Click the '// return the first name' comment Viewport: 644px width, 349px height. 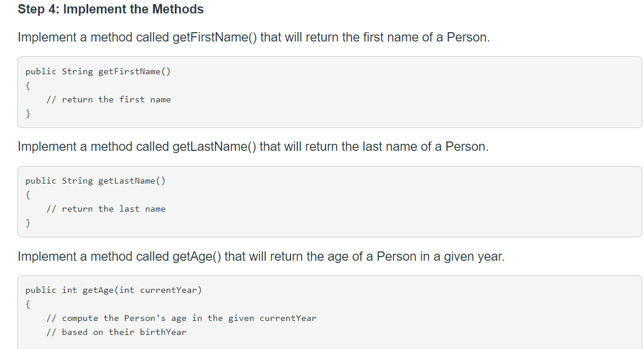point(109,99)
